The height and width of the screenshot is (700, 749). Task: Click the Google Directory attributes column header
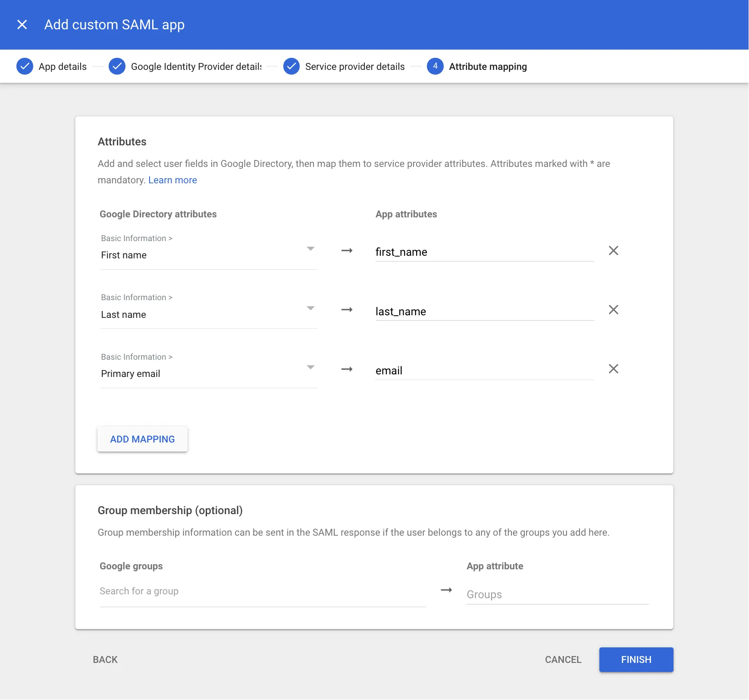click(158, 214)
